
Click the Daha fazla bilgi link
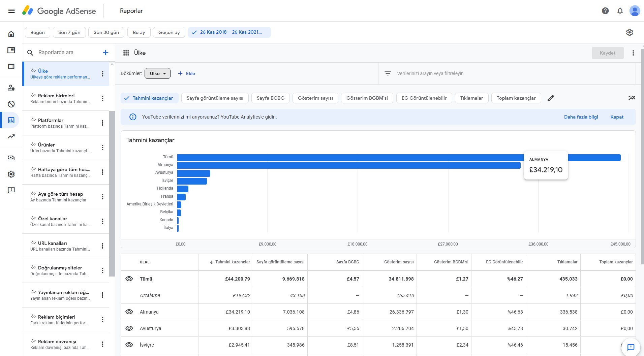coord(581,117)
